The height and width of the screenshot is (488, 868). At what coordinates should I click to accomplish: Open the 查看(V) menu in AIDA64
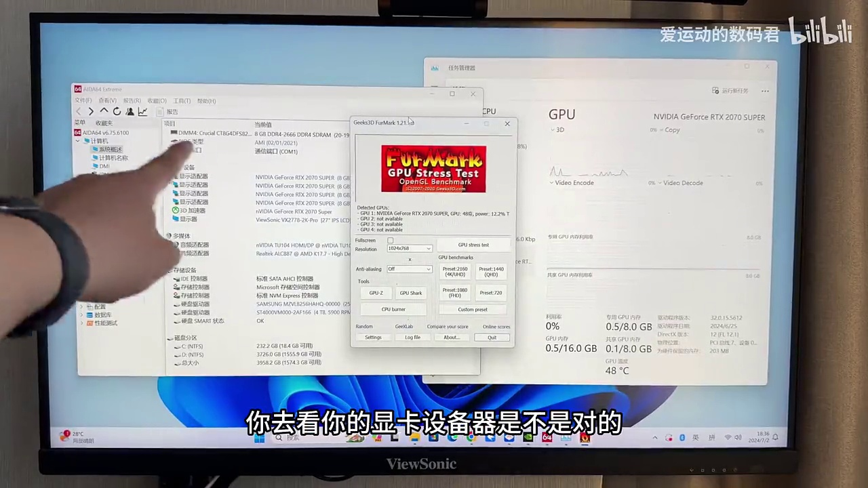coord(107,100)
